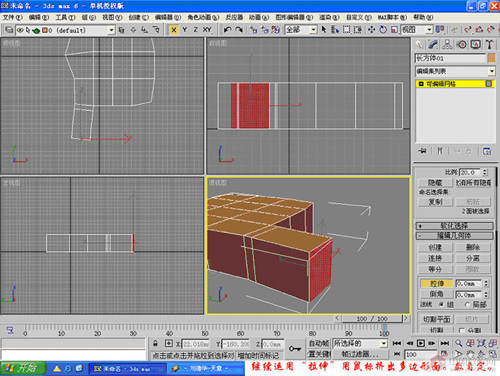
Task: Click the time slider showing 100 / 100
Action: [371, 319]
